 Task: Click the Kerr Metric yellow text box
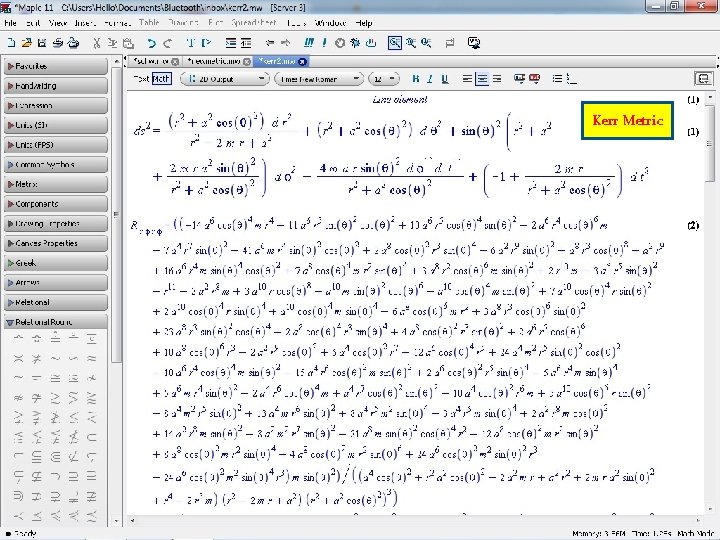627,120
